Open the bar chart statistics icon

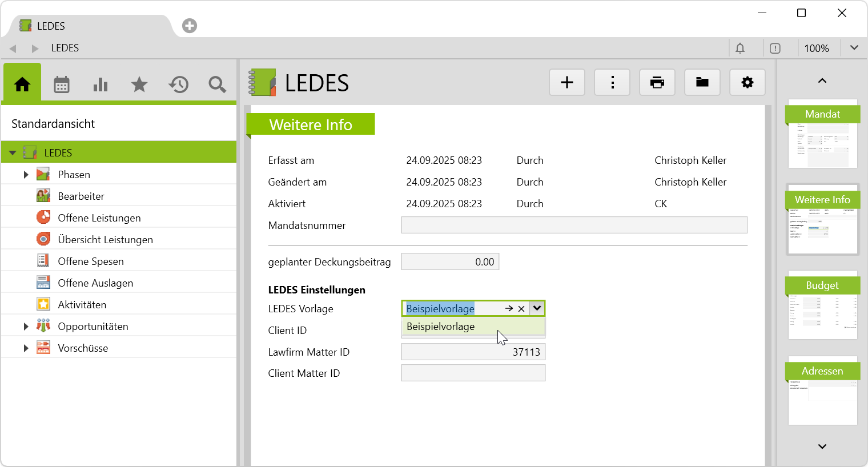click(x=101, y=85)
